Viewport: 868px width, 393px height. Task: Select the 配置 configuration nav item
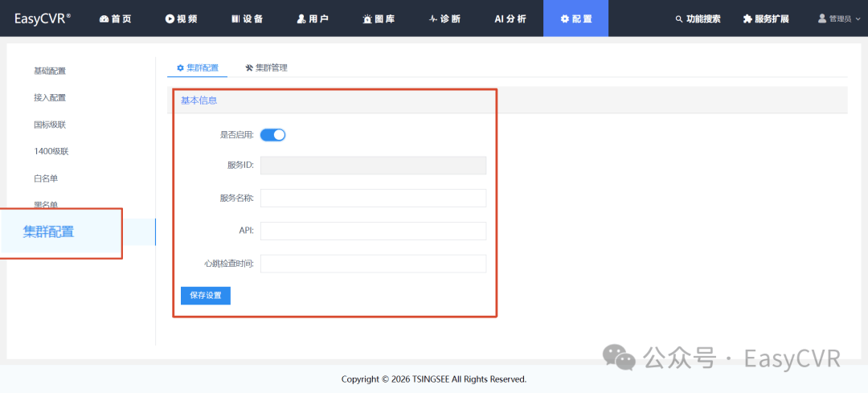click(x=575, y=18)
